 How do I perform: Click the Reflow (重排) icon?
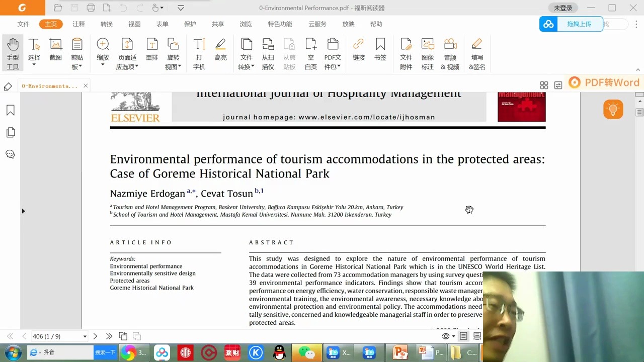(x=151, y=49)
